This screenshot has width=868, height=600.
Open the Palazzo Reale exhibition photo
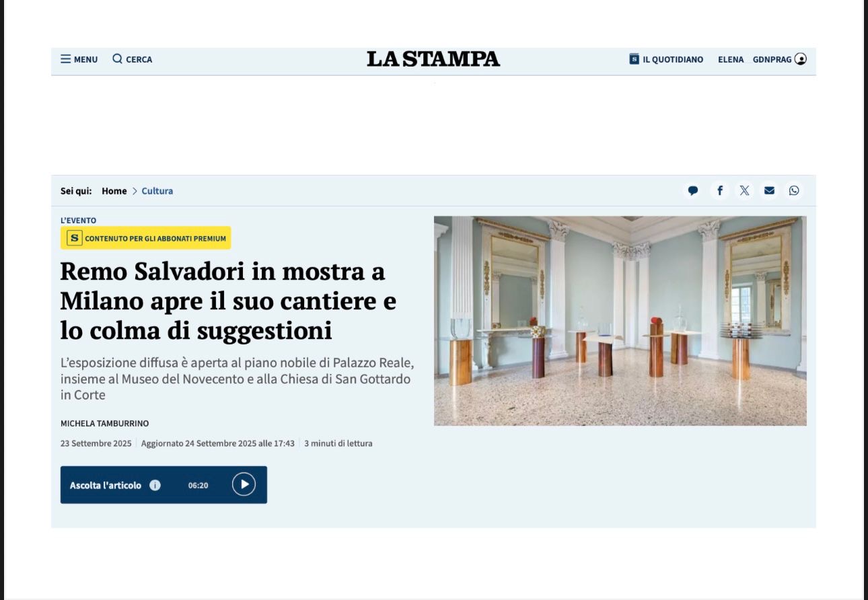[620, 320]
